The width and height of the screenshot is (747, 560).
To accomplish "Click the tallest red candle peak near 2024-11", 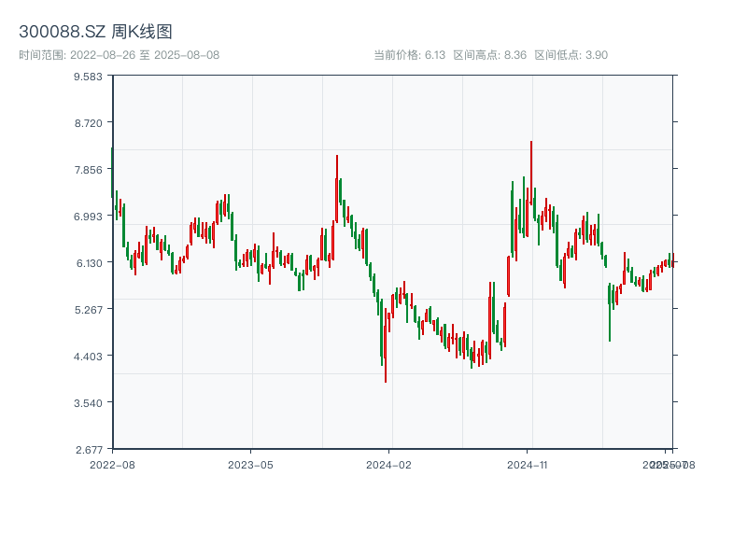I will pos(530,145).
